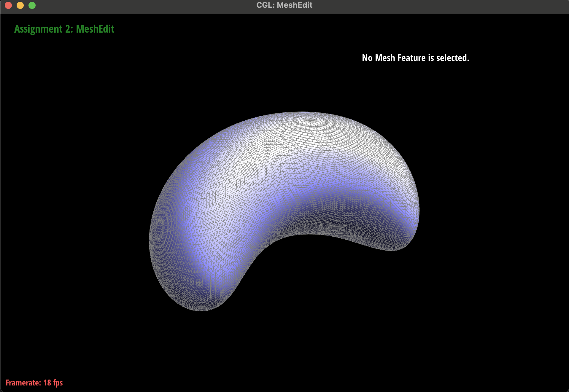Click the "No Mesh Feature is selected." message

[x=415, y=58]
